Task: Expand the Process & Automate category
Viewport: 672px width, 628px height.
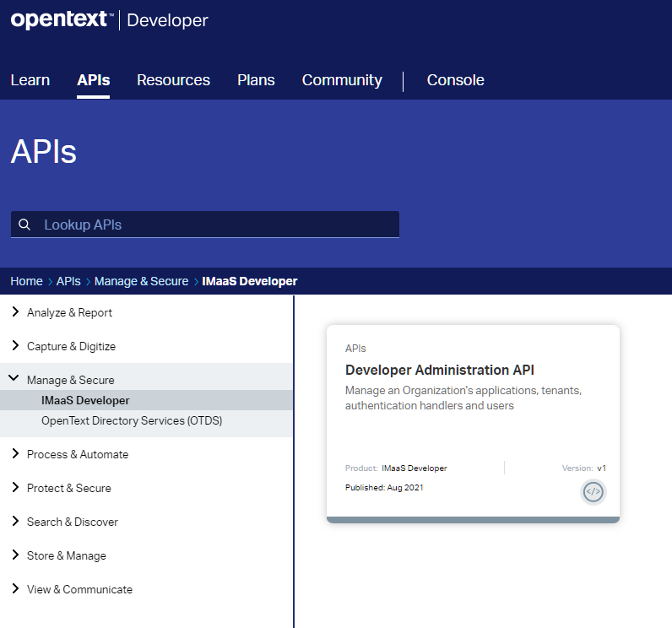Action: (77, 454)
